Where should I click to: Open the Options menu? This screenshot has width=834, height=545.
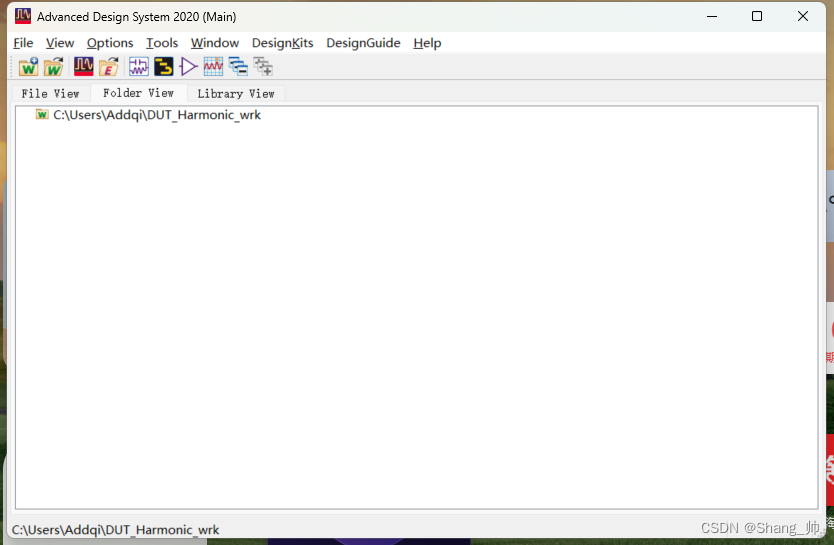110,43
